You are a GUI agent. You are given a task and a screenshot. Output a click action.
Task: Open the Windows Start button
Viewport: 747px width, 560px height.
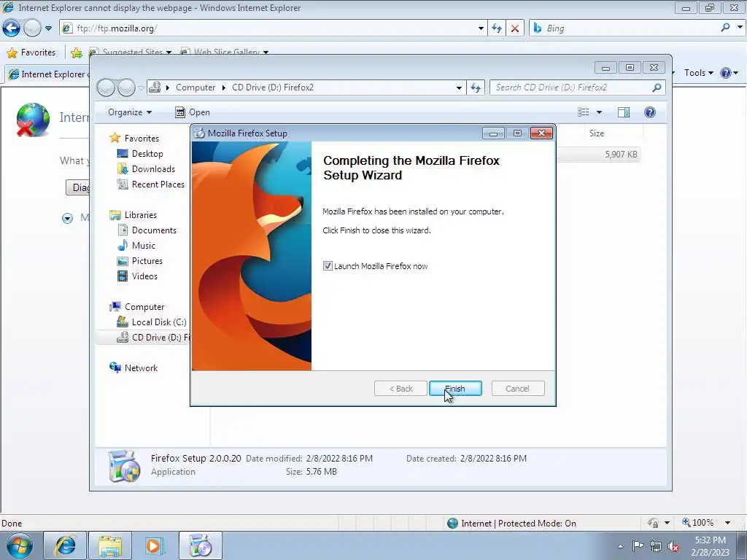coord(20,546)
